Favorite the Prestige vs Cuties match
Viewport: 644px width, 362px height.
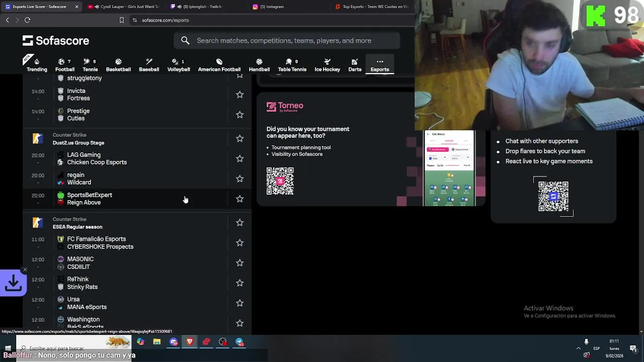coord(239,115)
